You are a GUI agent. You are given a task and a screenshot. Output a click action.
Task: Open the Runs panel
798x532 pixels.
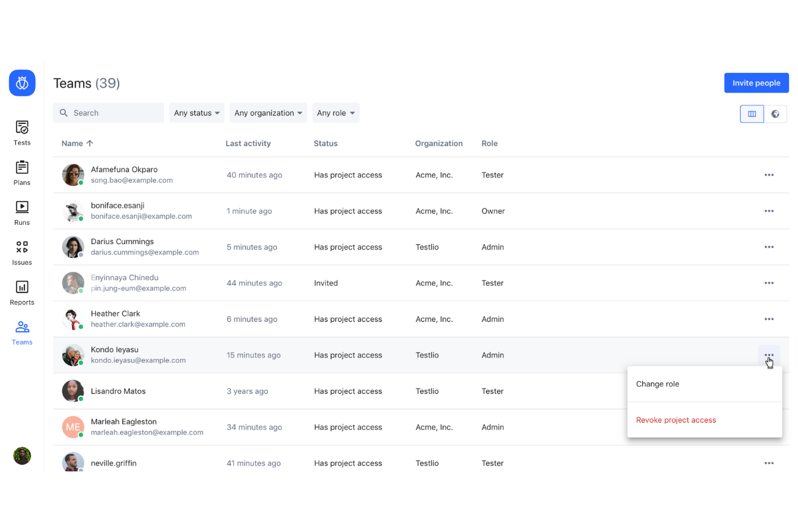pos(22,212)
